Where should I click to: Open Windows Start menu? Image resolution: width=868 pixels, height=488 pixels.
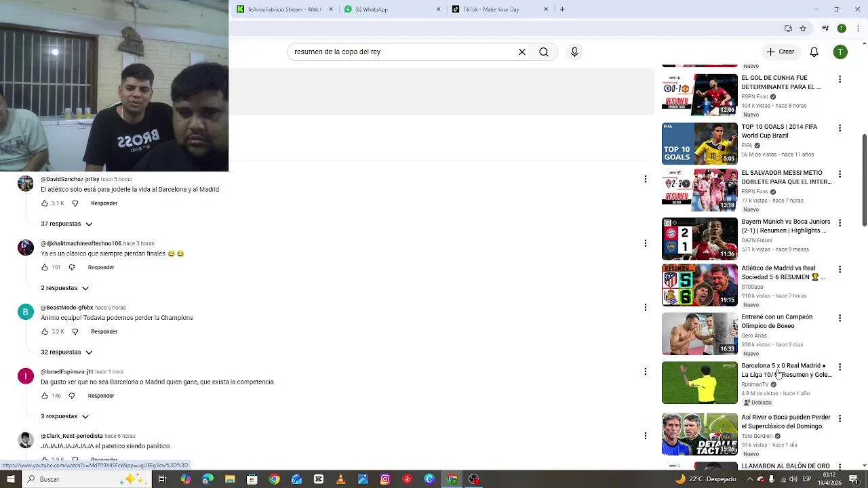pos(10,479)
